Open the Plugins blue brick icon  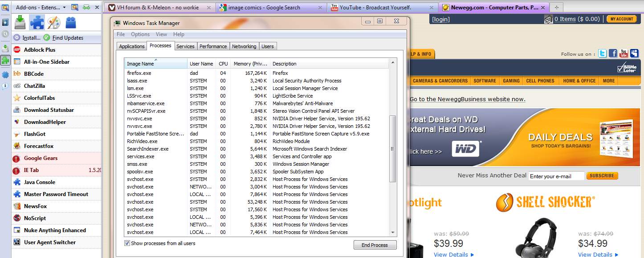tap(70, 22)
